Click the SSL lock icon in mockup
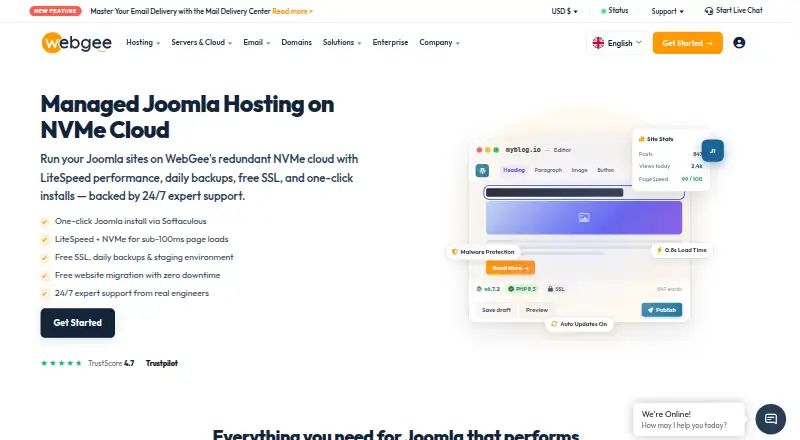The width and height of the screenshot is (800, 440). pyautogui.click(x=550, y=289)
